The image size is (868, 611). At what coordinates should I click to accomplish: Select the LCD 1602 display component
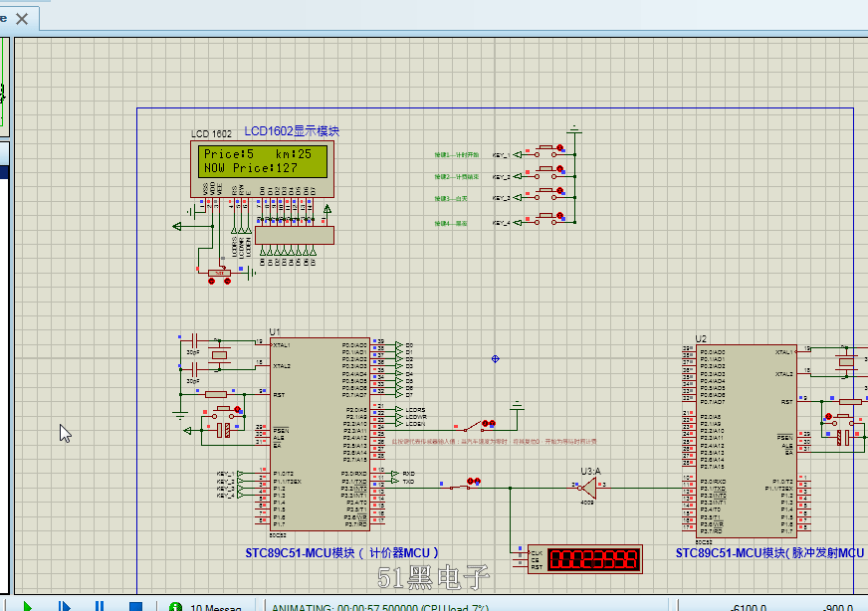(x=262, y=169)
